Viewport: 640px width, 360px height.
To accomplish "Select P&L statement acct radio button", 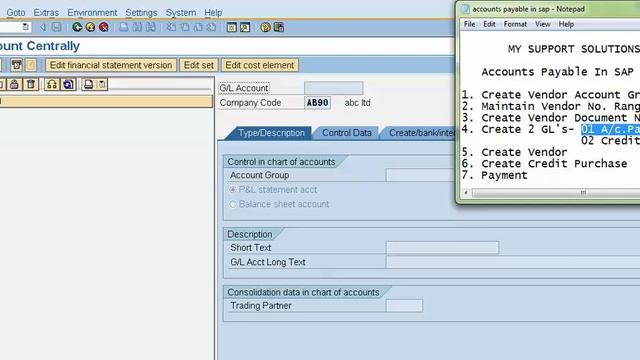I will pyautogui.click(x=233, y=190).
